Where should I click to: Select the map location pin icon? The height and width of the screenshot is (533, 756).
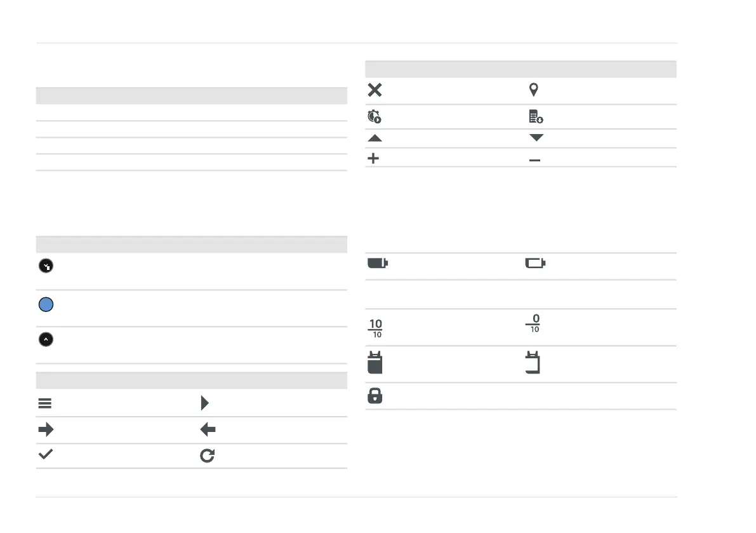tap(533, 90)
